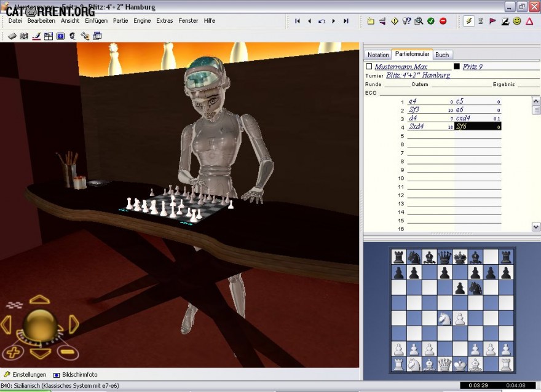Click the black-white handicap icon
This screenshot has width=541, height=392.
pyautogui.click(x=505, y=21)
